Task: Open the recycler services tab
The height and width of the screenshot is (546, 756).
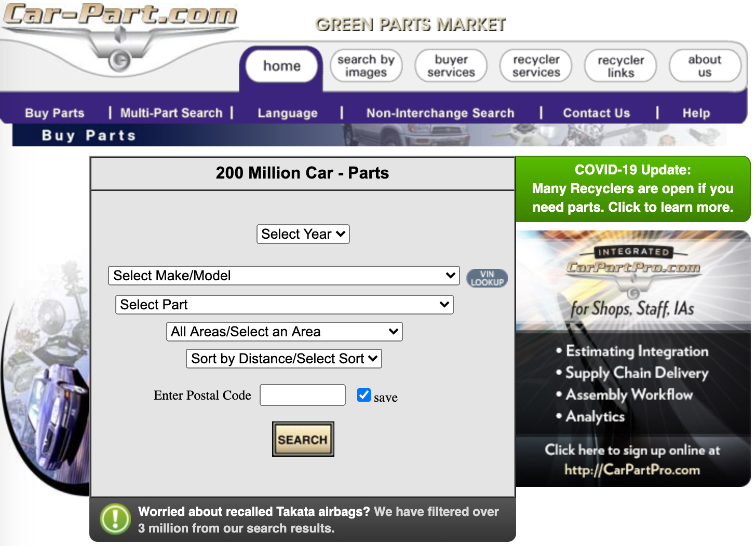Action: (x=536, y=66)
